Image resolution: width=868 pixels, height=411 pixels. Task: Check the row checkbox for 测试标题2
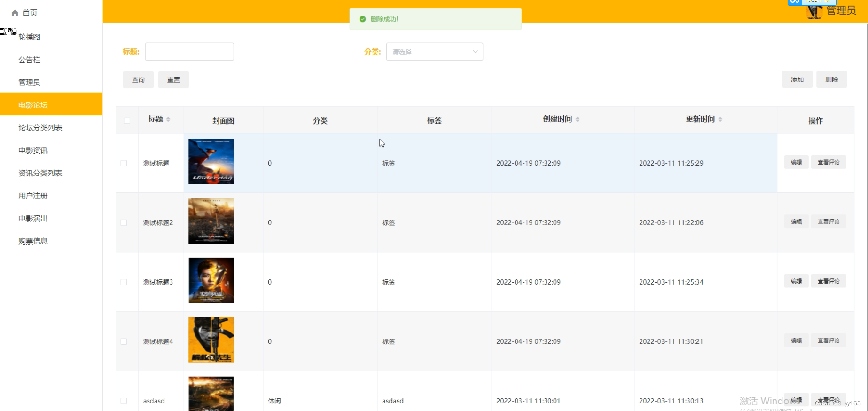pyautogui.click(x=124, y=222)
